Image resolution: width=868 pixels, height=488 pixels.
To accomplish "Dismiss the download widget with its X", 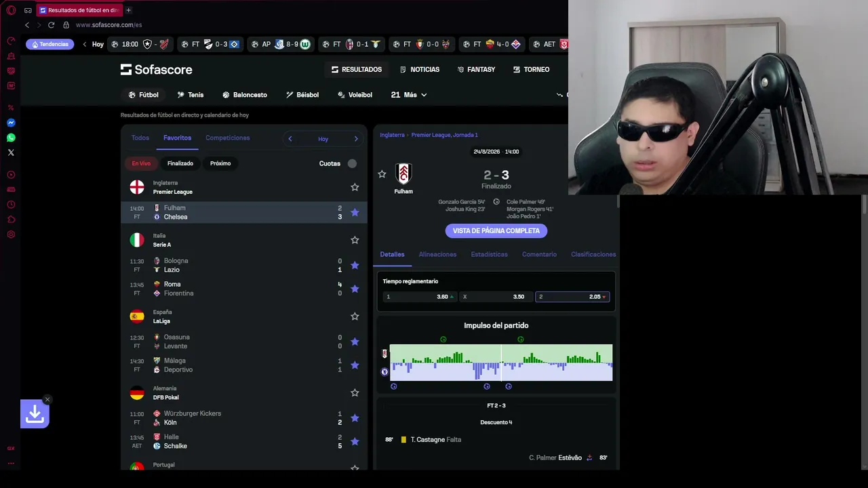I will 47,399.
